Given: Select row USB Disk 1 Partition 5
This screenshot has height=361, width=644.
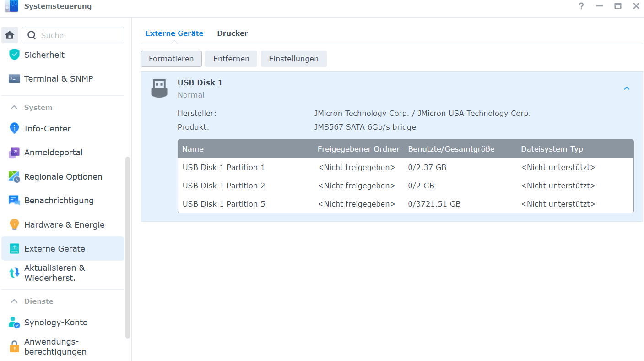Looking at the screenshot, I should [406, 204].
